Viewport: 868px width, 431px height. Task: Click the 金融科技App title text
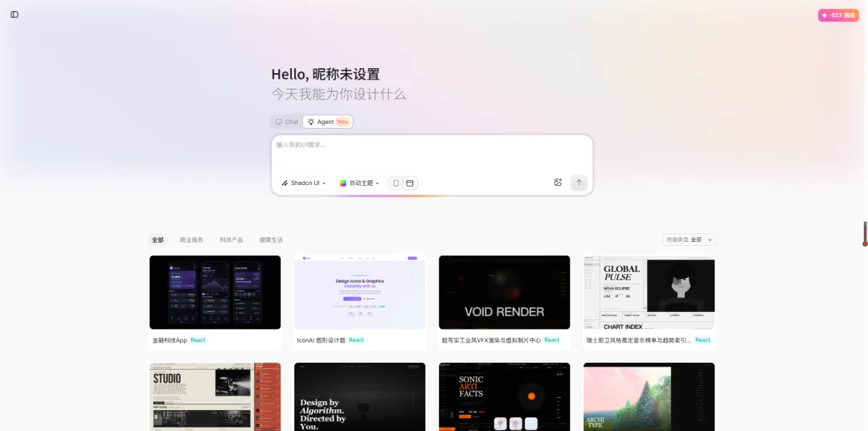coord(170,340)
